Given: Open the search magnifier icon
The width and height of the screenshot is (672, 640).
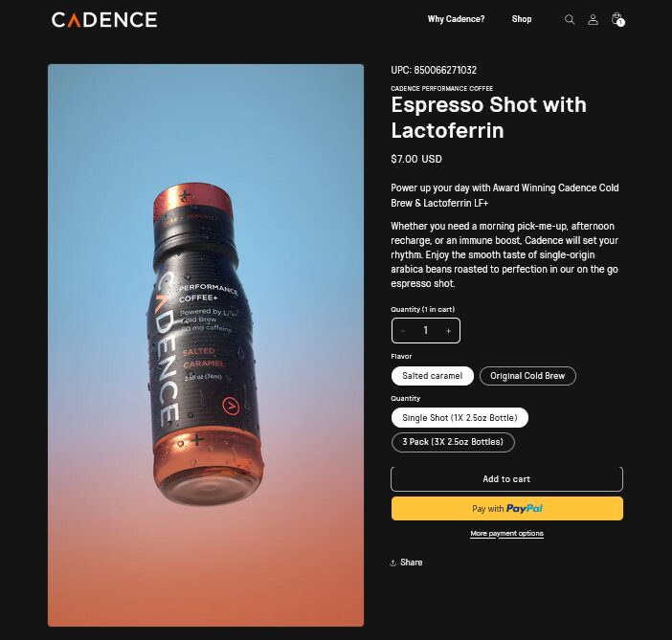Looking at the screenshot, I should coord(570,19).
